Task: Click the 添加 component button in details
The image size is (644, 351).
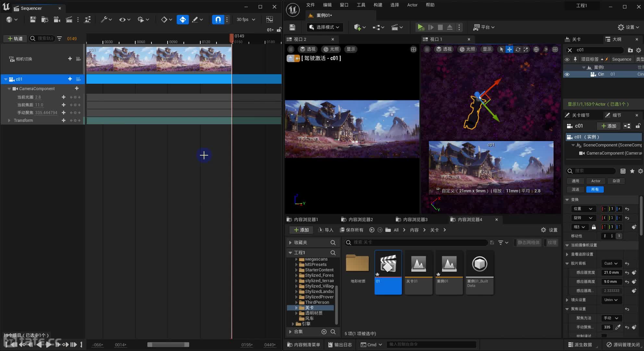Action: click(609, 126)
